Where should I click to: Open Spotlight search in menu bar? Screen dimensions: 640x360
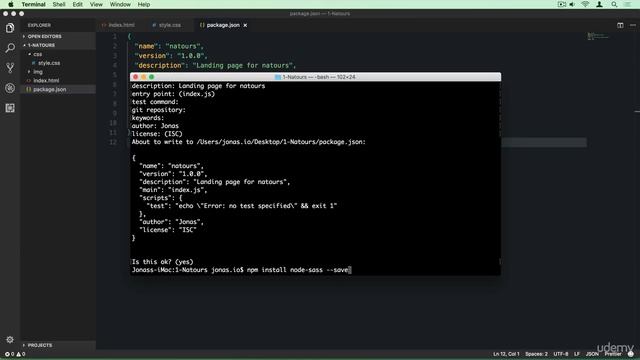614,4
